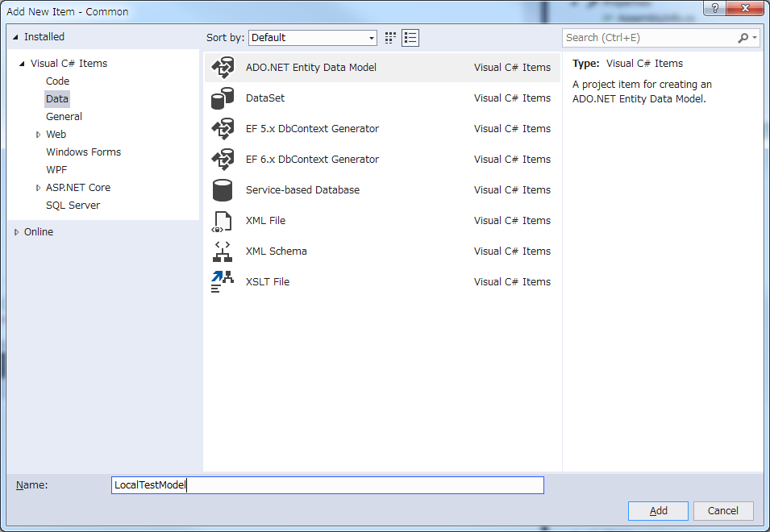Click "Visual C# Items" in DataSet row
The image size is (770, 532).
point(512,98)
